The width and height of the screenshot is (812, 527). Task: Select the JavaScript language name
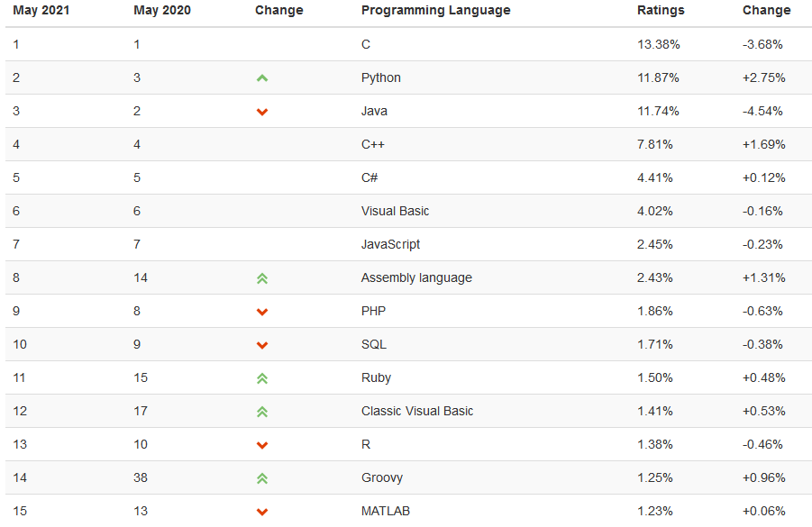click(x=390, y=244)
